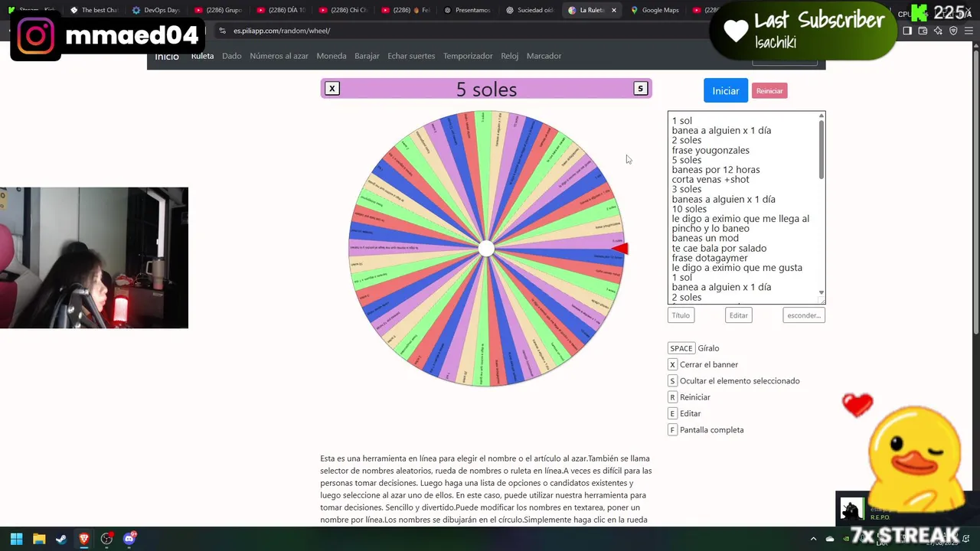
Task: Open the Dado tab
Action: click(232, 56)
